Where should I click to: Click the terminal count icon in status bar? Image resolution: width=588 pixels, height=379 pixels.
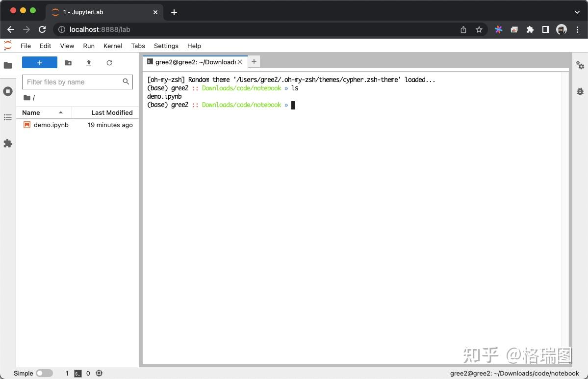(x=77, y=374)
